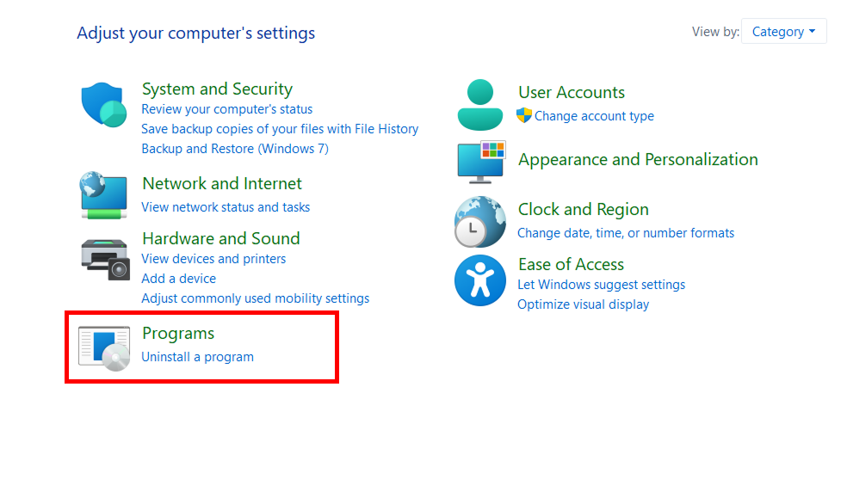Image resolution: width=847 pixels, height=504 pixels.
Task: Click the Appearance and Personalization monitor icon
Action: pyautogui.click(x=480, y=162)
